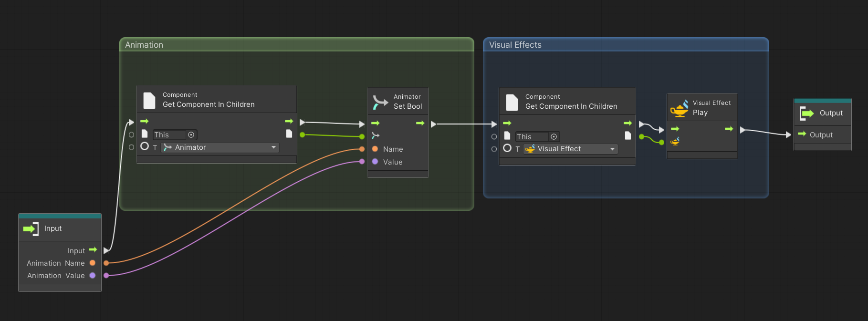Click the purple Value port on Set Bool
This screenshot has width=868, height=321.
pos(375,162)
